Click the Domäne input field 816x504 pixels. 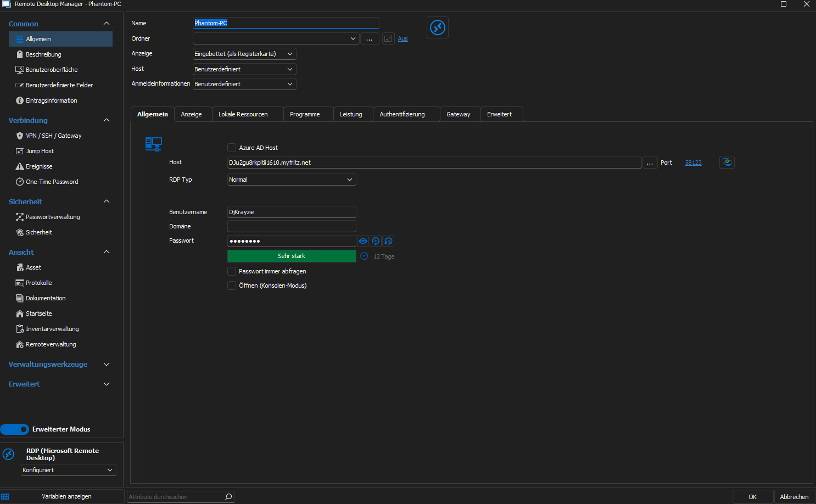[292, 226]
